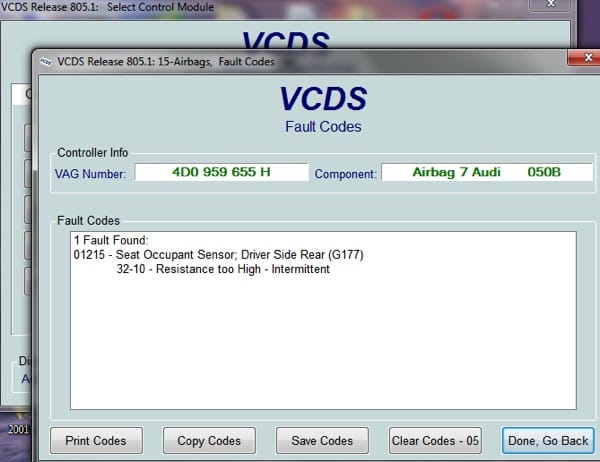Click the "VAG Number:" label text

click(x=90, y=173)
